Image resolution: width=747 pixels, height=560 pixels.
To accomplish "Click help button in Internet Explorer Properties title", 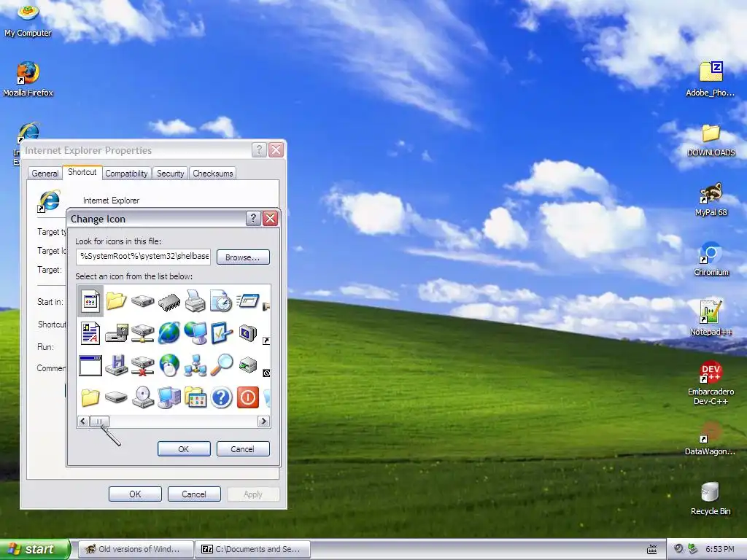I will point(259,150).
